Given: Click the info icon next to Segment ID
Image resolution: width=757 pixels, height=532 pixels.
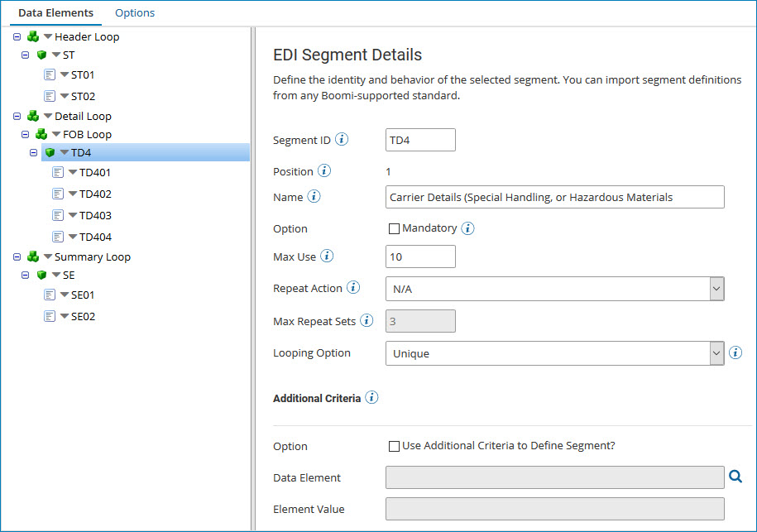Looking at the screenshot, I should tap(342, 140).
